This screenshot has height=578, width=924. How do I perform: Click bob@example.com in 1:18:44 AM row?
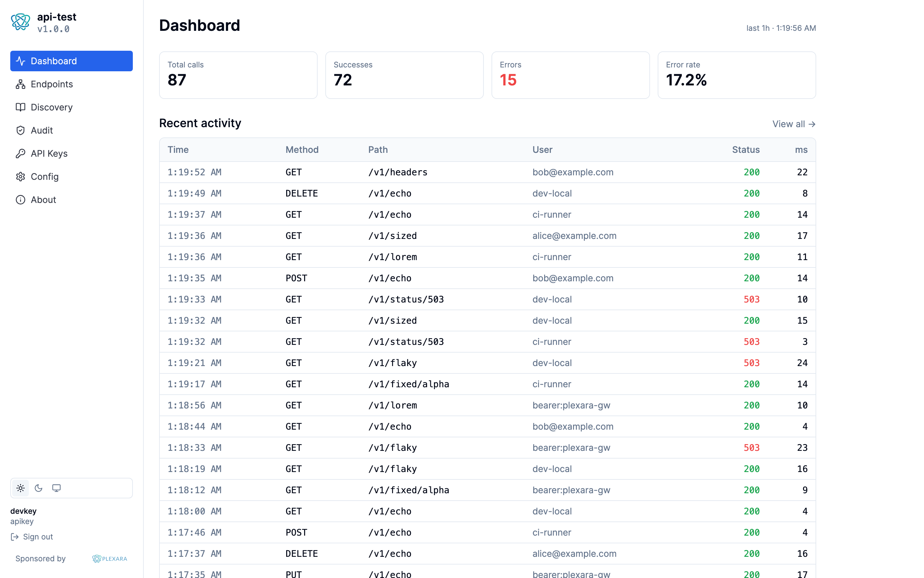[x=573, y=426]
